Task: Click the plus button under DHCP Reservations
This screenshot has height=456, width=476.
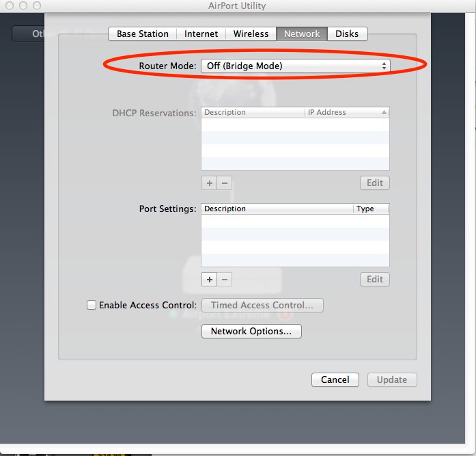Action: [x=210, y=183]
